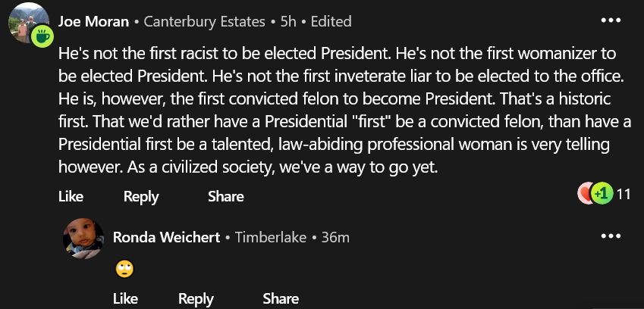The width and height of the screenshot is (644, 309).
Task: Click the 5h timestamp on Joe's comment
Action: pos(288,21)
